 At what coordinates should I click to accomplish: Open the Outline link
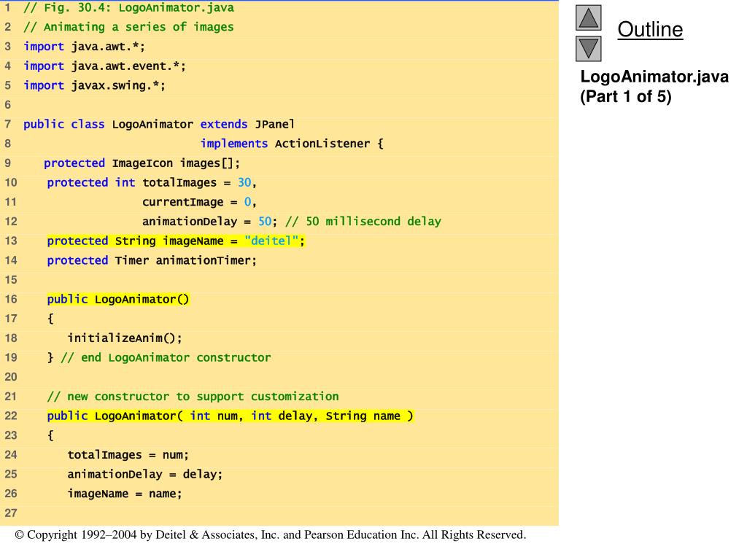point(650,30)
